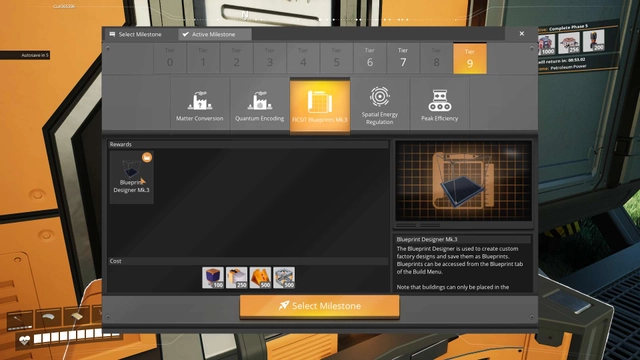Click the cost item requiring 250
Screen dimensions: 640x360
click(x=236, y=278)
